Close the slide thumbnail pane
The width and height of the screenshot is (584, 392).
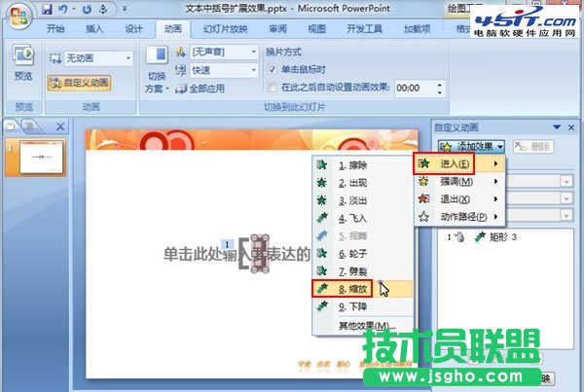[x=60, y=126]
